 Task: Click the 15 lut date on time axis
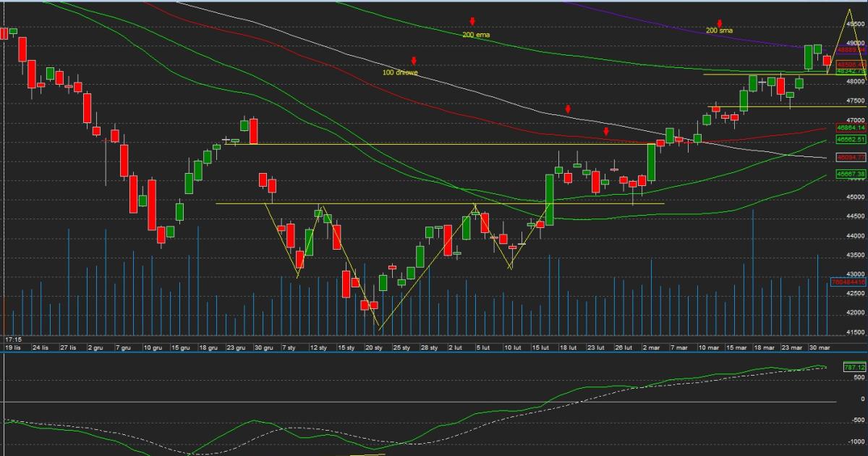coord(542,348)
